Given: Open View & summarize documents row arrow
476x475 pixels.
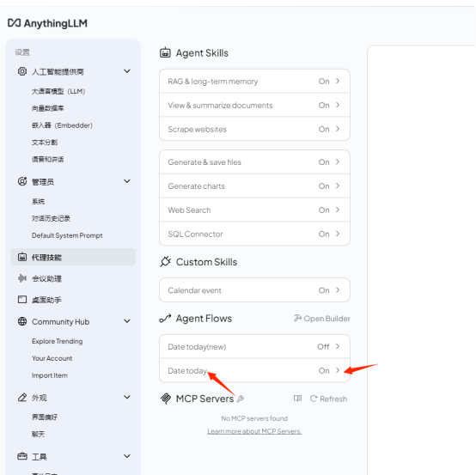Looking at the screenshot, I should pos(338,105).
